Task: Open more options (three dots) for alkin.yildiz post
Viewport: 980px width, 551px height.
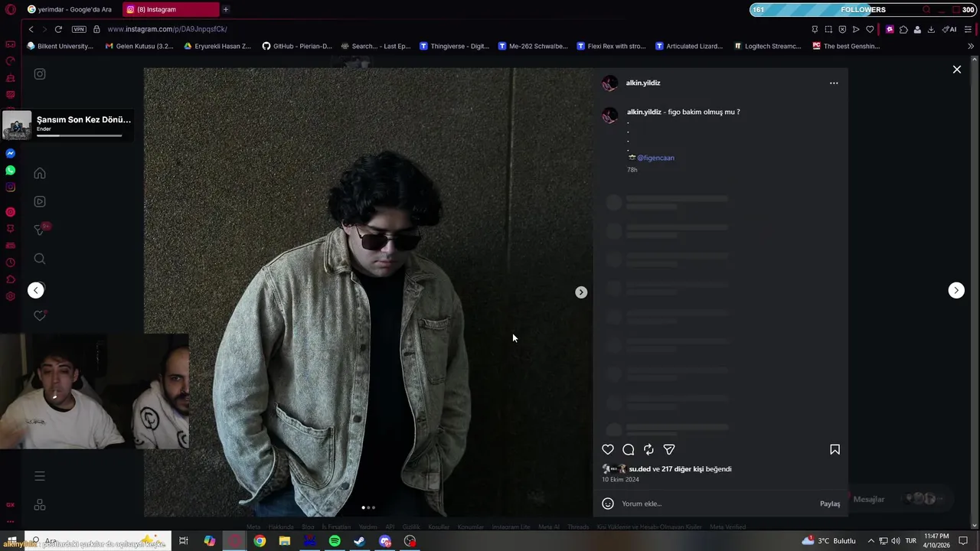Action: (834, 83)
